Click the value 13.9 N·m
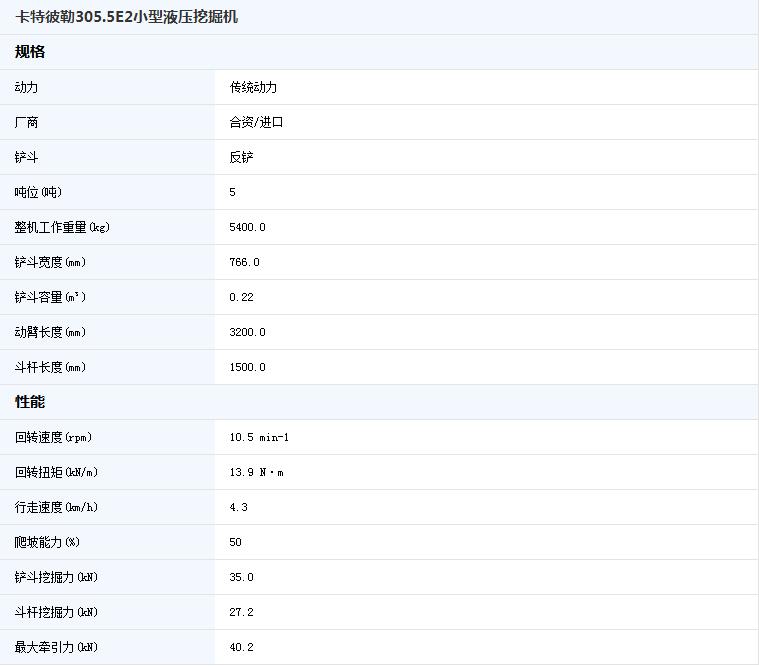The image size is (759, 666). pos(257,472)
